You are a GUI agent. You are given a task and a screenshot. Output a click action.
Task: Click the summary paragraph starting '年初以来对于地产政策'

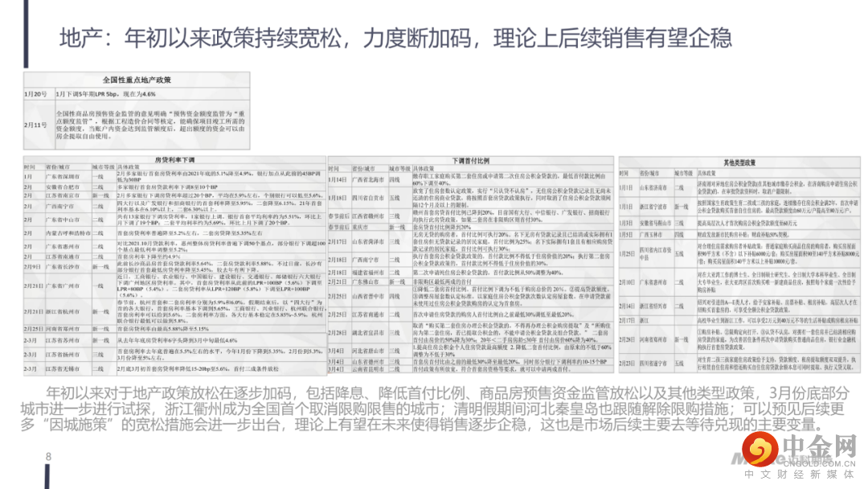point(435,409)
